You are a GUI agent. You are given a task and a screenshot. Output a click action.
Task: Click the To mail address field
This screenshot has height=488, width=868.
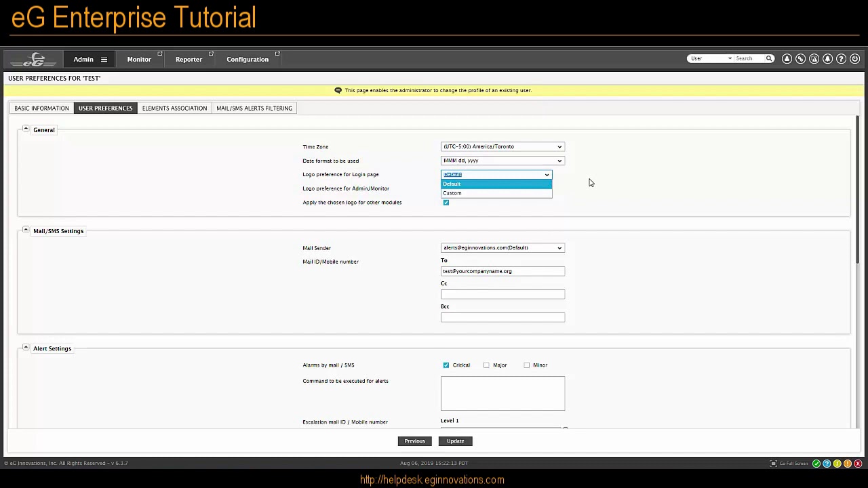point(502,271)
